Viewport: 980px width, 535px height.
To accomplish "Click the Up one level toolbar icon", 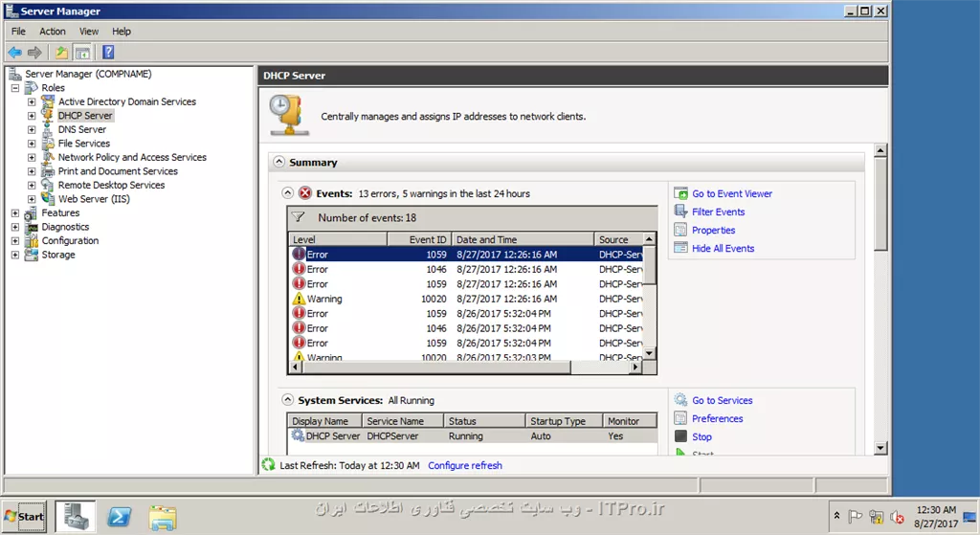I will coord(61,53).
